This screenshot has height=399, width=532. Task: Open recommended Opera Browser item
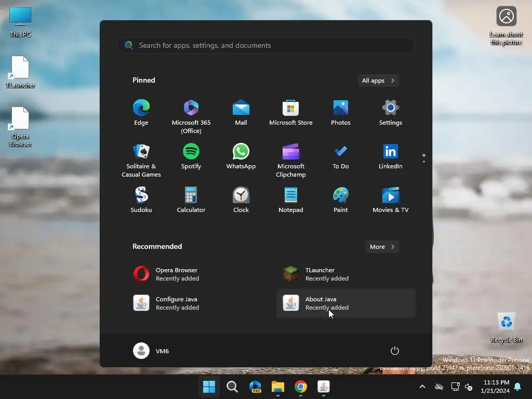click(x=196, y=274)
